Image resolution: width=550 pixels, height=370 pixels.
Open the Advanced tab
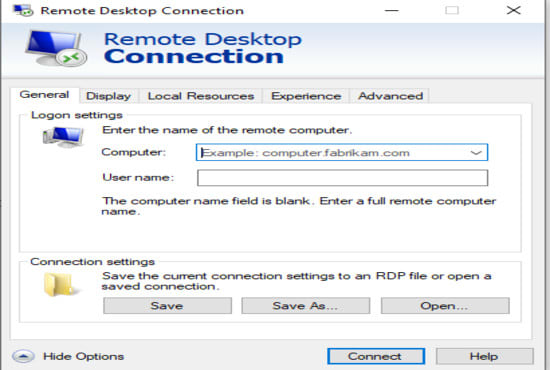point(390,96)
